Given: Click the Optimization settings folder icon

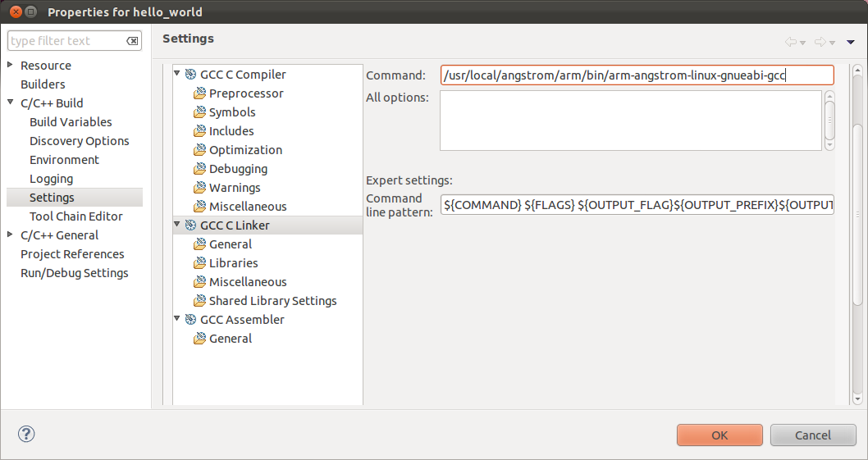Looking at the screenshot, I should (x=199, y=150).
